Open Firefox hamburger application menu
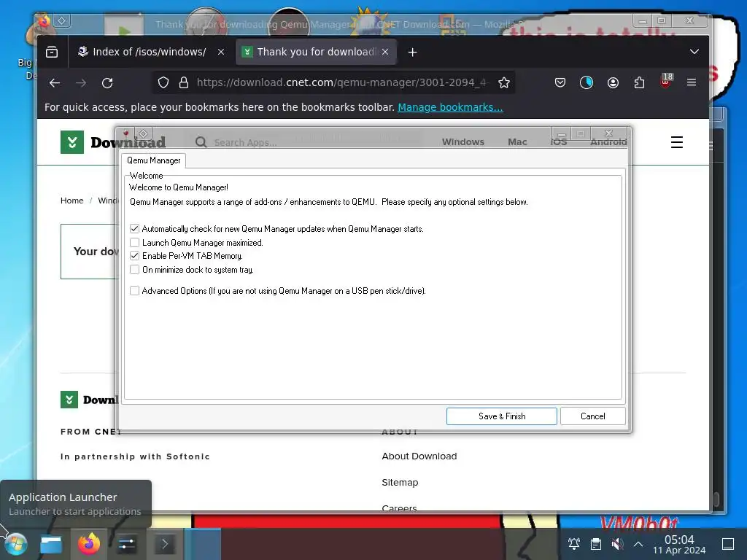 pos(692,82)
